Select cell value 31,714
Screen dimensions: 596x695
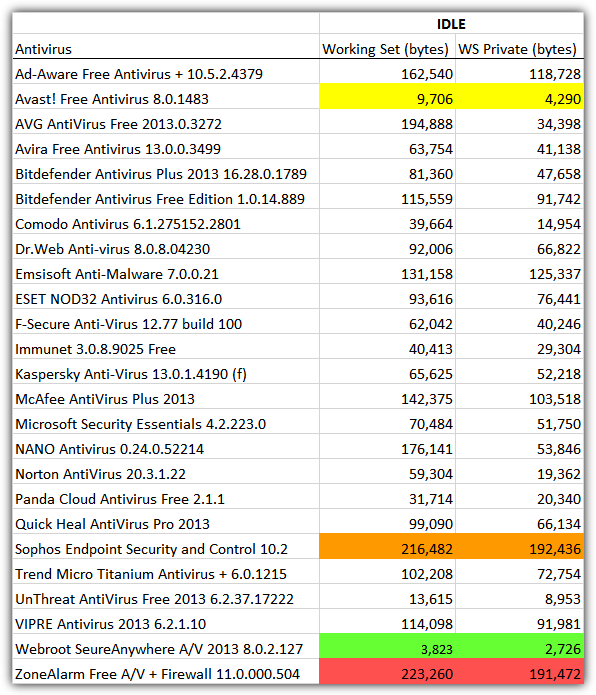[x=431, y=500]
